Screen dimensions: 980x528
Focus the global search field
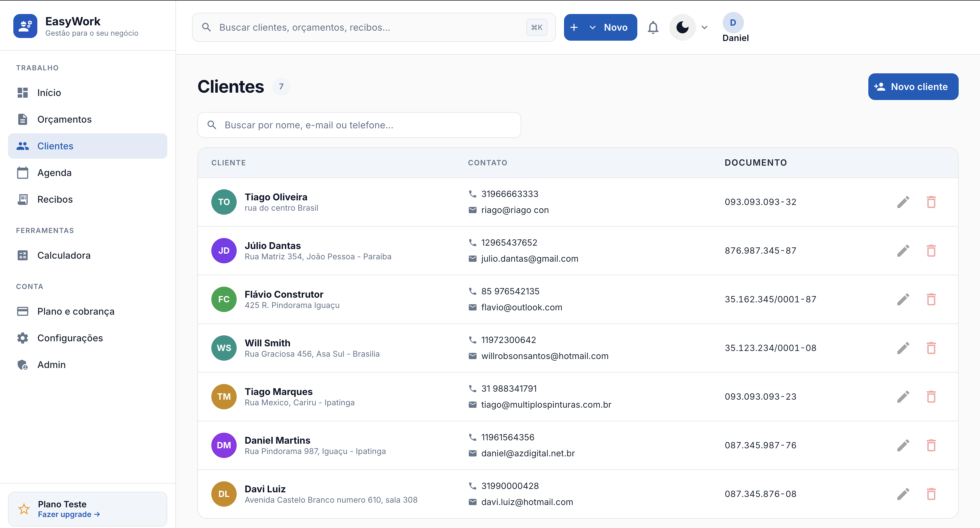[x=373, y=27]
